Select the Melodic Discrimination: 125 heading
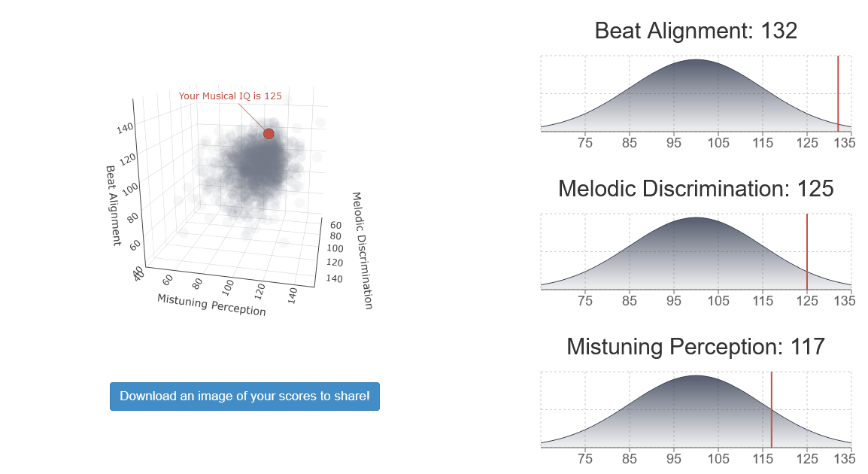The width and height of the screenshot is (868, 474). click(x=696, y=189)
